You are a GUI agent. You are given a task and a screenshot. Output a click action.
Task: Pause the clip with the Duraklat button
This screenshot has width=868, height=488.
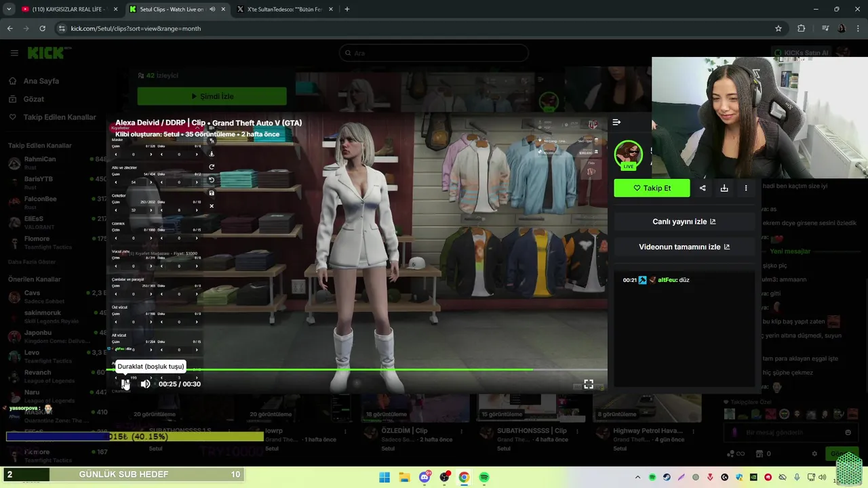(125, 384)
